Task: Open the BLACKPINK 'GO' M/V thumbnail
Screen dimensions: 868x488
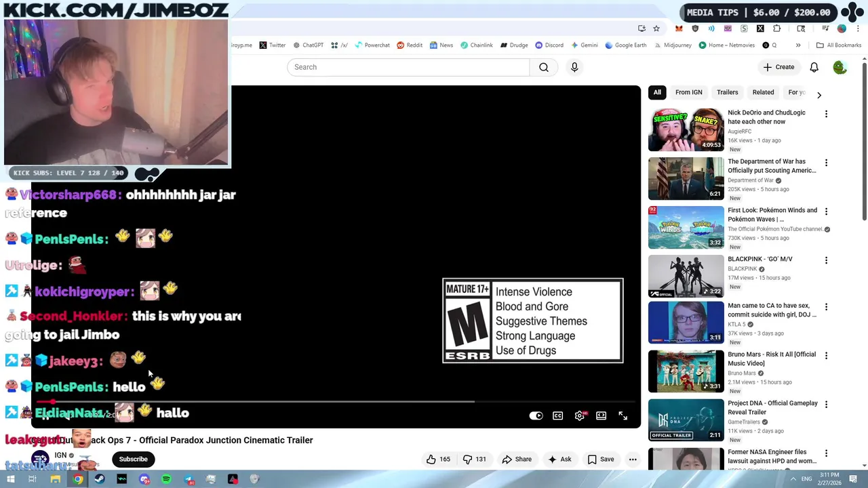Action: [686, 277]
